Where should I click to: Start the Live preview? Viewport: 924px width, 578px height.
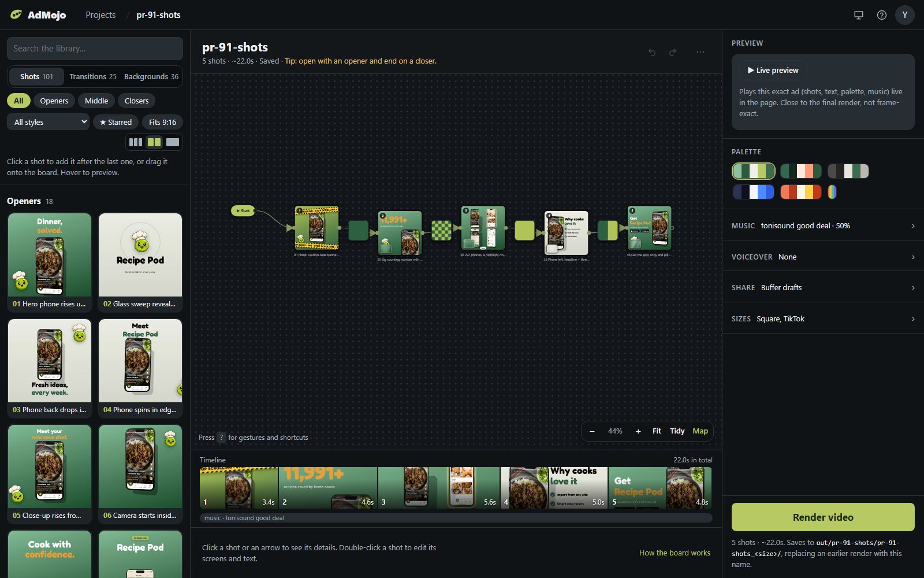coord(773,70)
